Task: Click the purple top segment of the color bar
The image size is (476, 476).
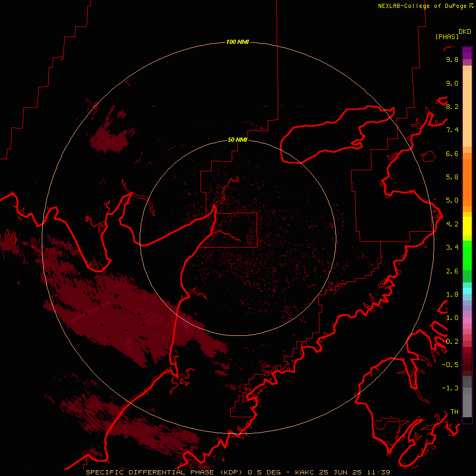Action: 467,53
